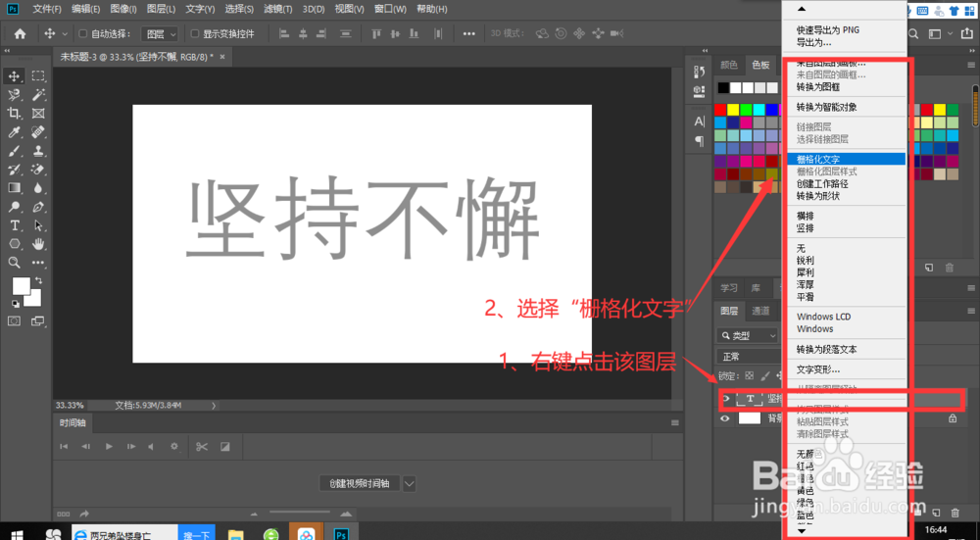Swap foreground and background colors
Viewport: 980px width, 540px height.
point(39,280)
